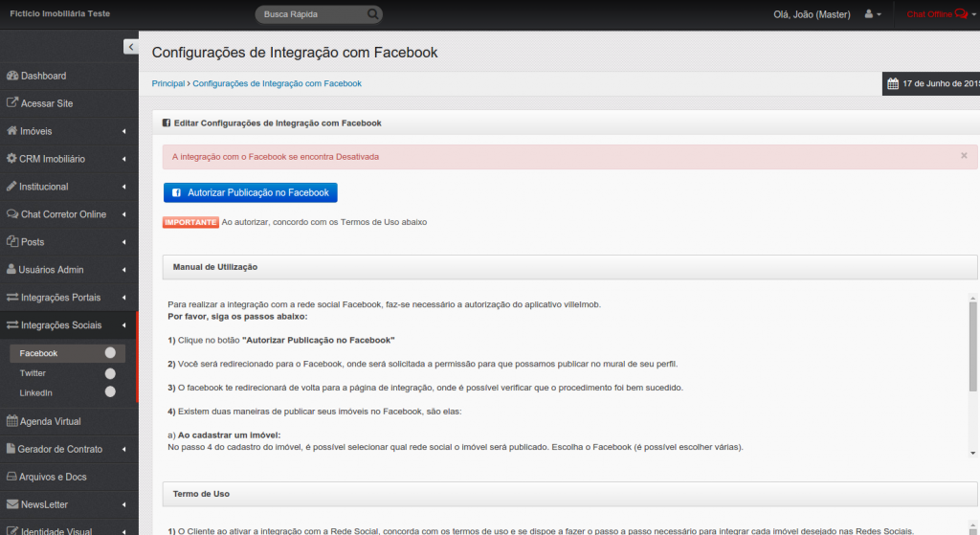Expand the Institucional submenu arrow
Image resolution: width=980 pixels, height=535 pixels.
[123, 187]
